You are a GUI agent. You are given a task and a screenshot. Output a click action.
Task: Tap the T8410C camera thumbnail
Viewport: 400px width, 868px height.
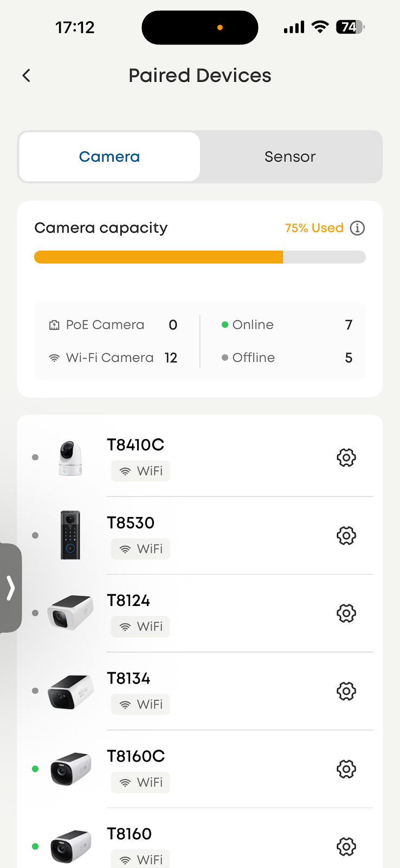[x=70, y=458]
